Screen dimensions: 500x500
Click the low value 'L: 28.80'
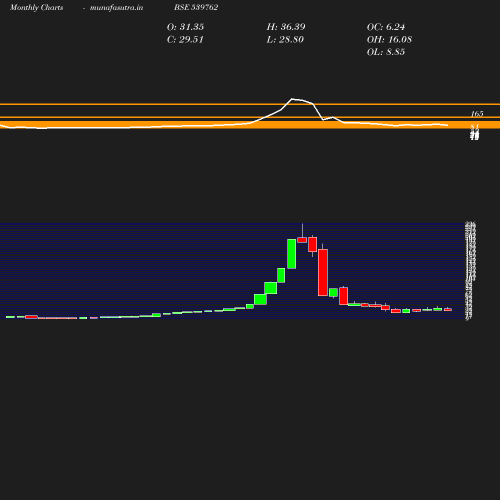coord(285,39)
